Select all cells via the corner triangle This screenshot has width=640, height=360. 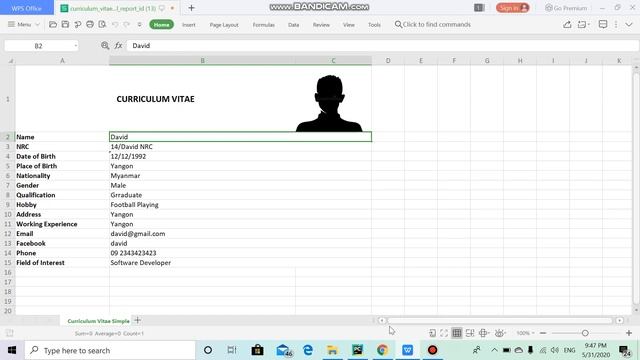pos(11,61)
